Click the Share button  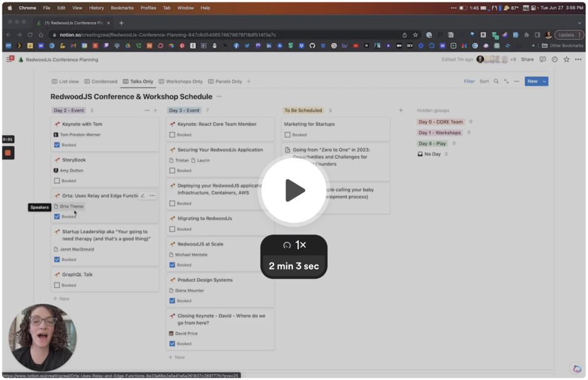pyautogui.click(x=527, y=59)
